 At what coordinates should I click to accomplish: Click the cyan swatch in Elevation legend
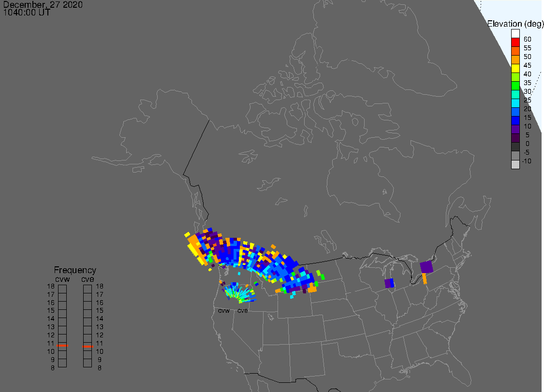pos(515,103)
